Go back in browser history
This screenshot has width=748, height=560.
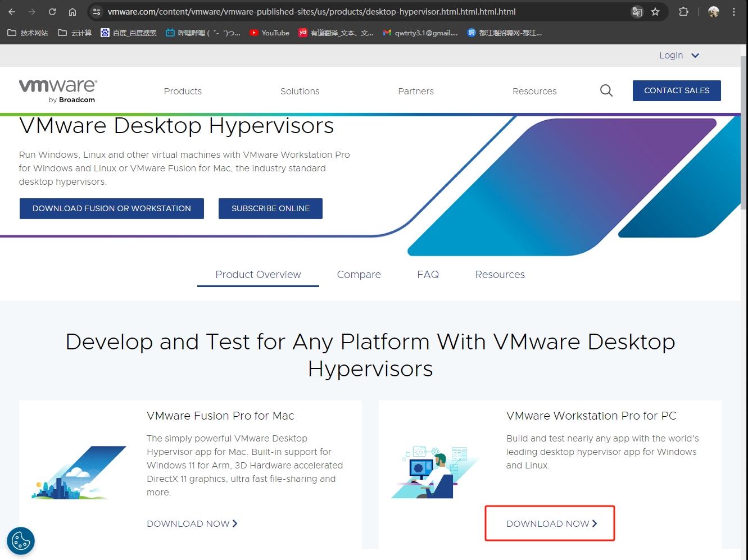point(12,12)
